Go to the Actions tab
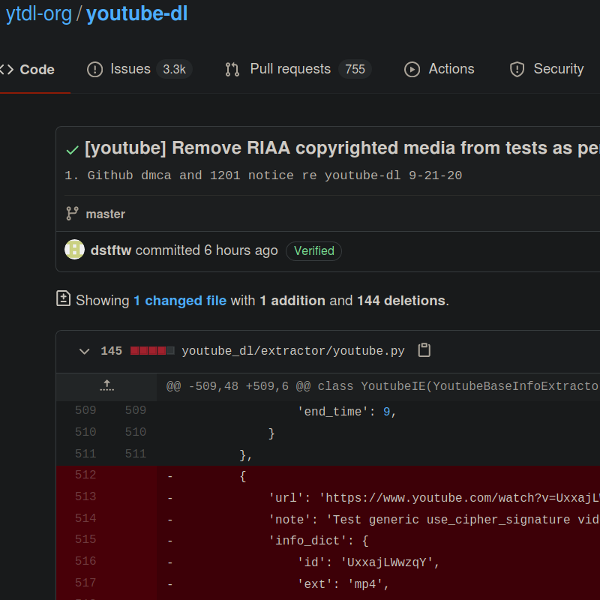Viewport: 600px width, 600px height. pos(439,69)
